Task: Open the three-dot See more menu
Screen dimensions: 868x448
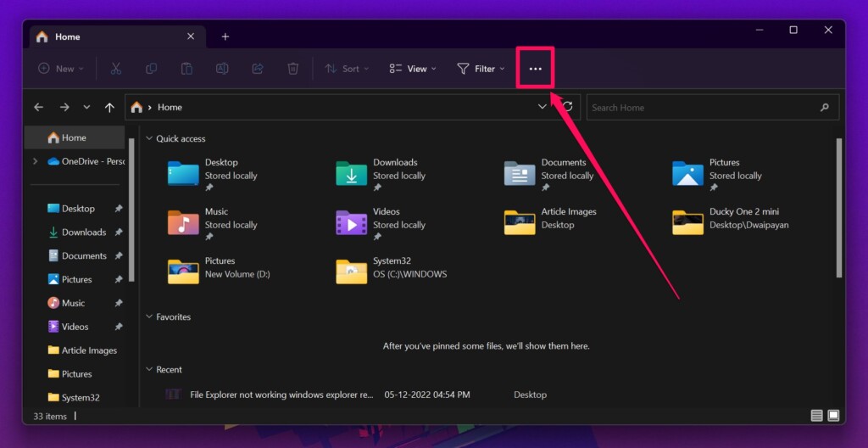Action: point(535,69)
